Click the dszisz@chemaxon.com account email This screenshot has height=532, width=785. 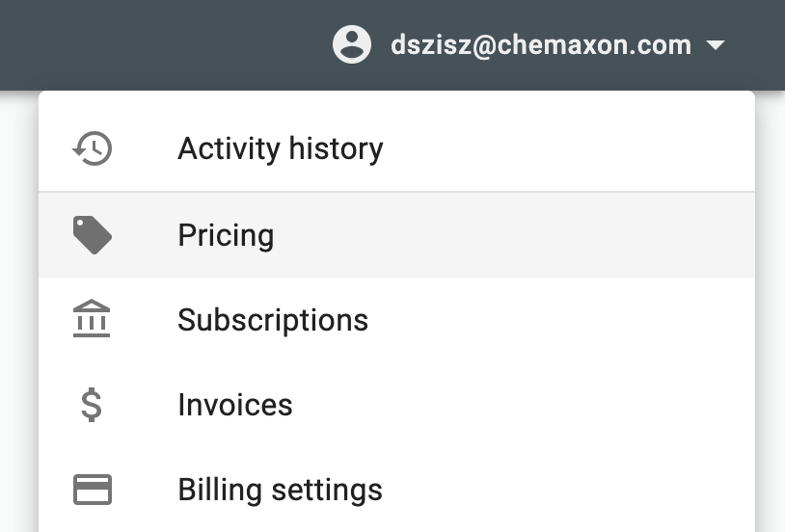coord(540,45)
